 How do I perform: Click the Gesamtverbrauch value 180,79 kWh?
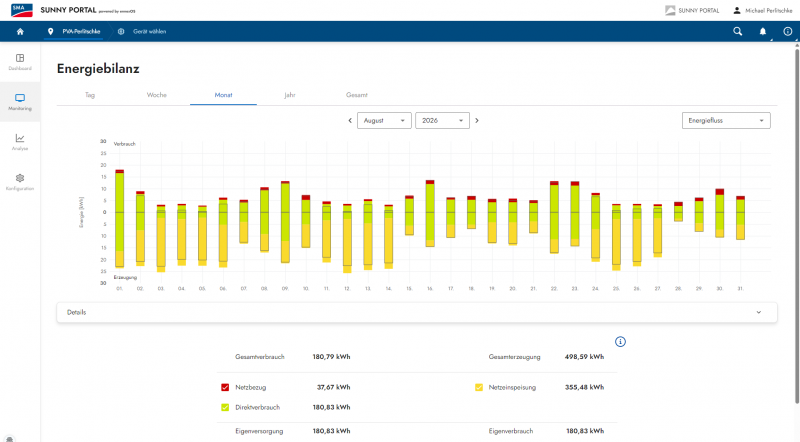331,357
